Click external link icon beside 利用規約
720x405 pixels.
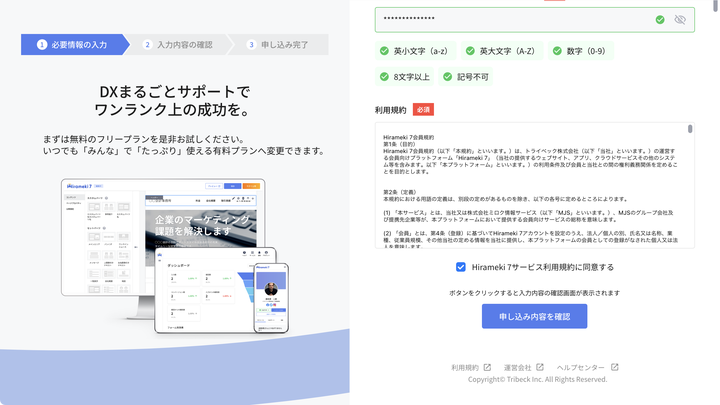pos(487,367)
